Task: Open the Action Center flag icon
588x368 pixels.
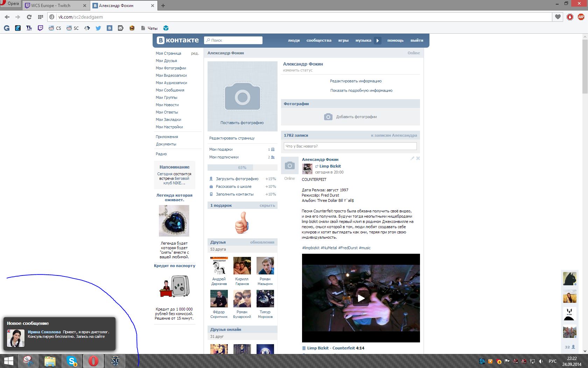Action: point(507,361)
